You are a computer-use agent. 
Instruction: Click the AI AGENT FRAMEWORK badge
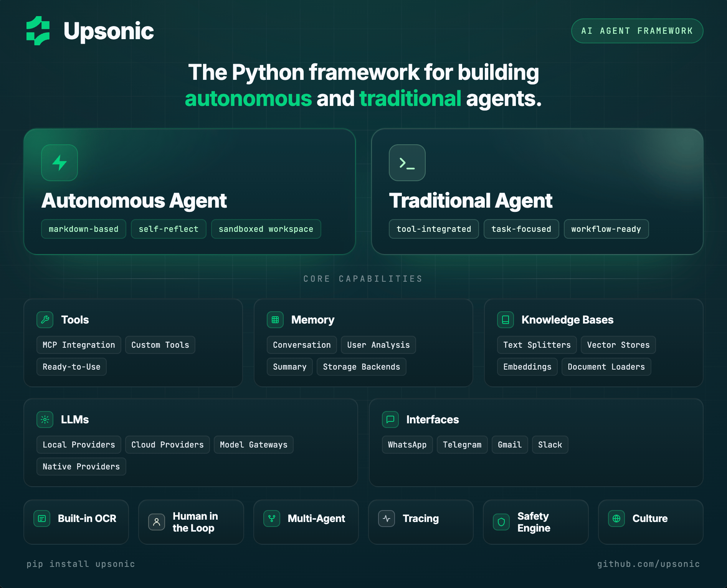pyautogui.click(x=637, y=31)
